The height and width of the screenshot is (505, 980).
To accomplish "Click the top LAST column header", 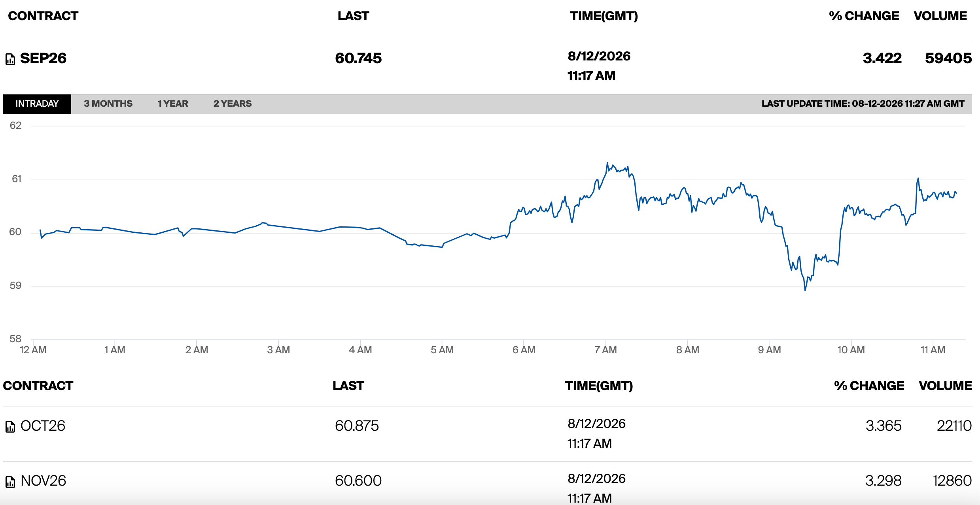I will click(353, 16).
